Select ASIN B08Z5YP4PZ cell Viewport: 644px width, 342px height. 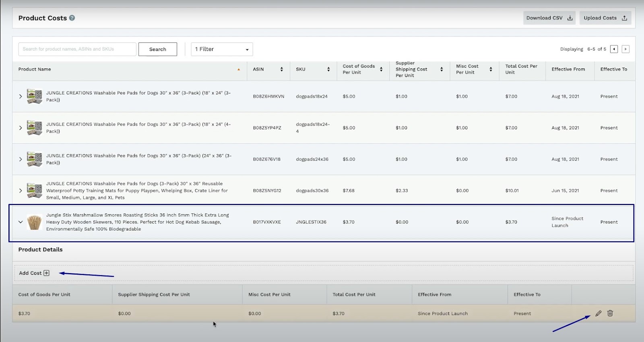coord(267,128)
